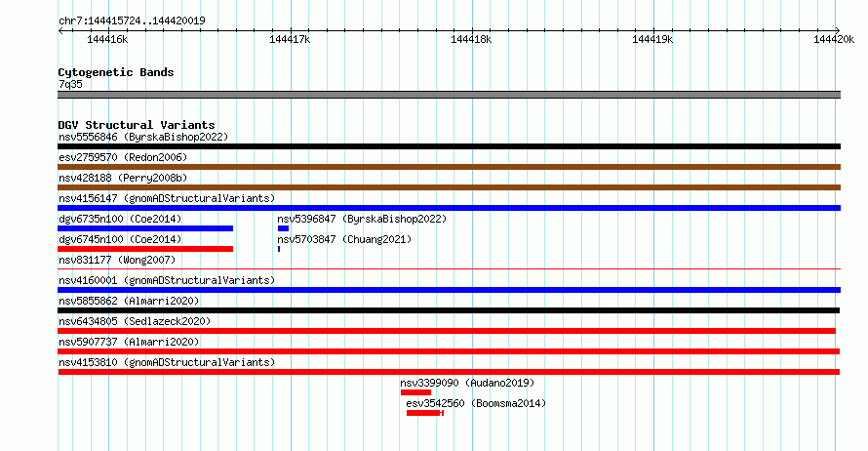Click the dgv6745n100 (Coe2014) label
Screen dimensions: 868x451
click(x=120, y=239)
